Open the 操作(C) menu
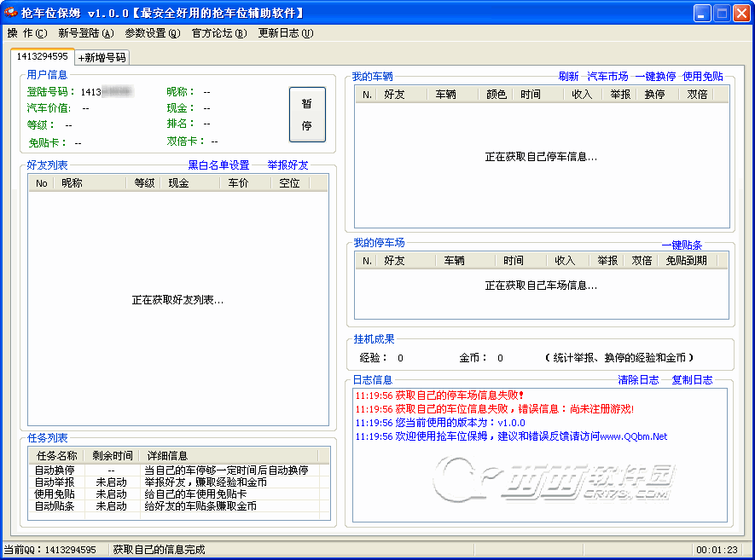 click(26, 33)
